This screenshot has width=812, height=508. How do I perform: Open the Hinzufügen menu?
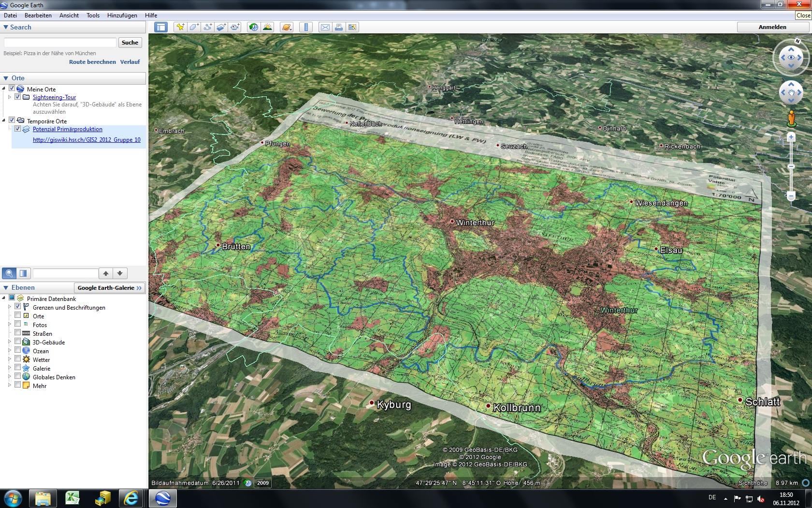click(x=122, y=15)
